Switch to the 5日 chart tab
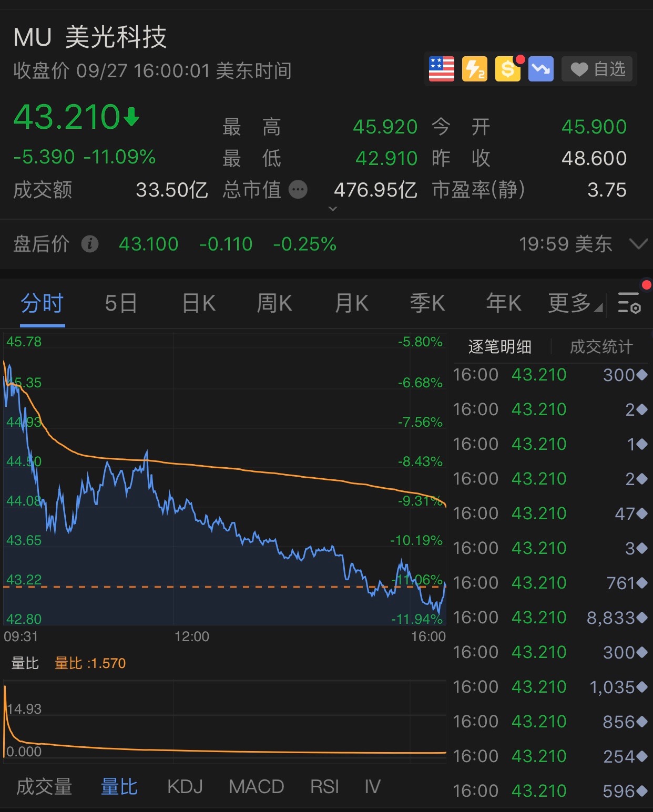The height and width of the screenshot is (812, 653). pos(121,303)
